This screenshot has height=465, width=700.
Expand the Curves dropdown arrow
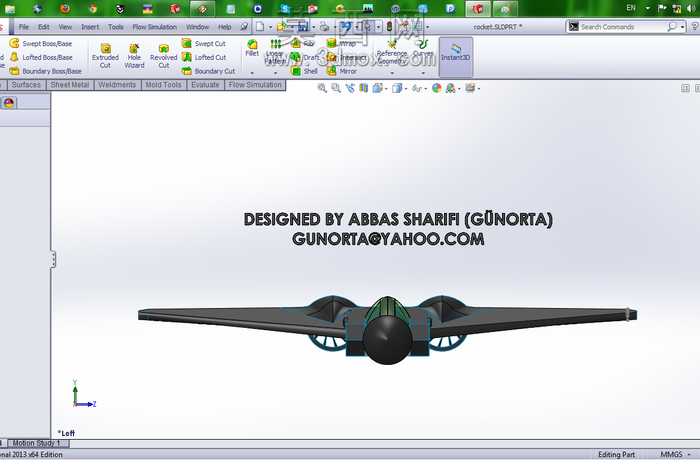[423, 73]
